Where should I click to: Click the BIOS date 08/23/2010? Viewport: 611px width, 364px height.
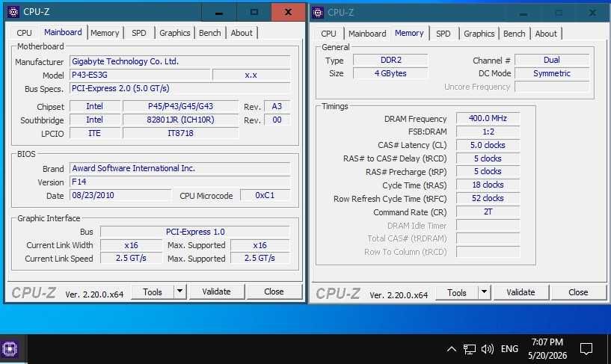[120, 195]
